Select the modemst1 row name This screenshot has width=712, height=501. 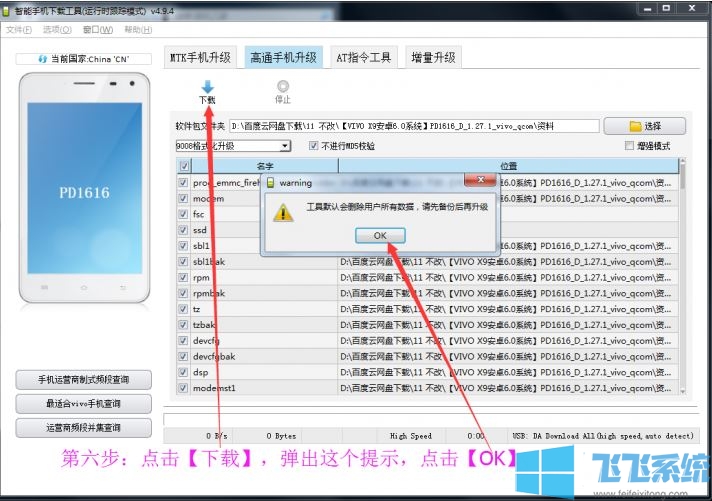tap(214, 388)
